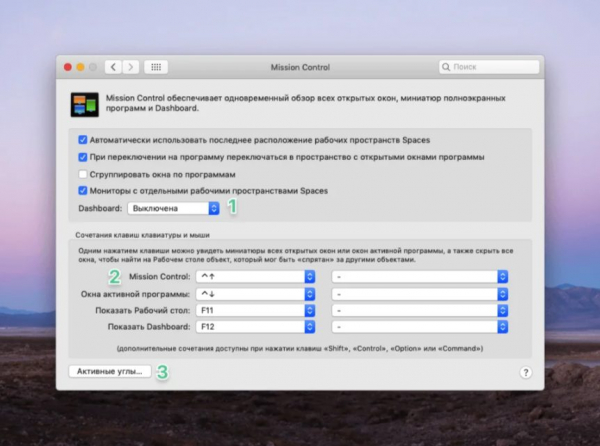Open Показать Рабочий стол mouse shortcut dropdown
600x446 pixels.
click(420, 310)
